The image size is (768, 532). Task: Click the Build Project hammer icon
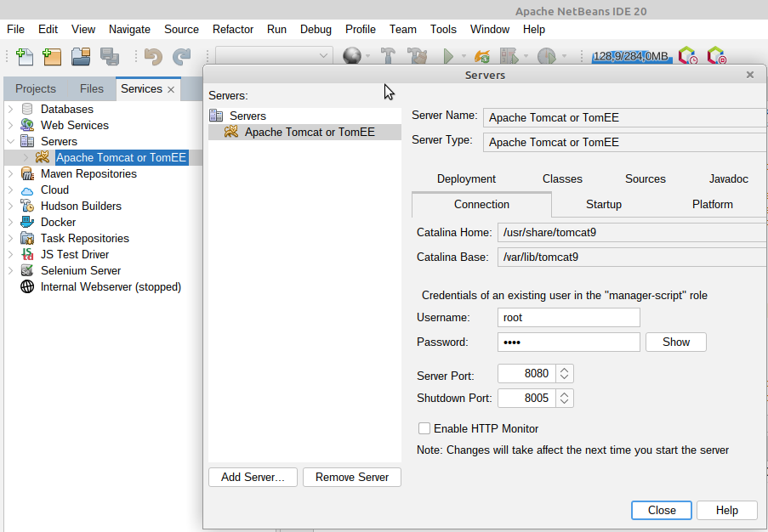388,56
